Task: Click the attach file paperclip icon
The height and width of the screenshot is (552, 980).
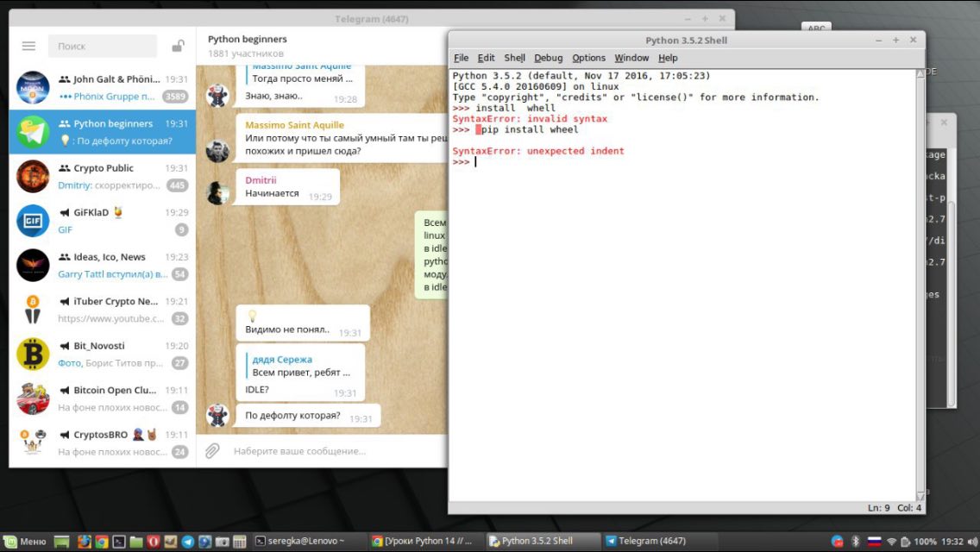Action: tap(212, 451)
